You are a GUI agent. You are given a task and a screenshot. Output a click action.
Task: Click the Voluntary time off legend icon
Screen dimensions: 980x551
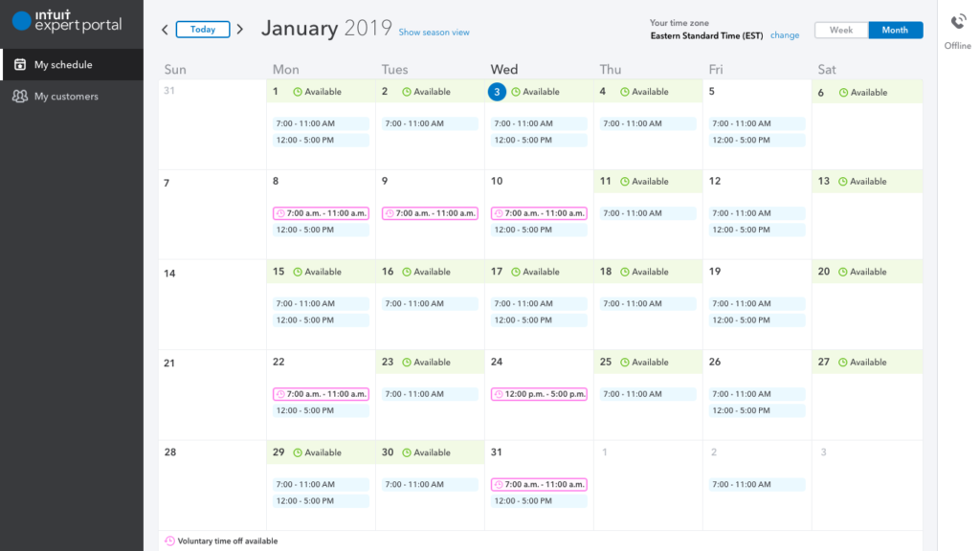(169, 540)
